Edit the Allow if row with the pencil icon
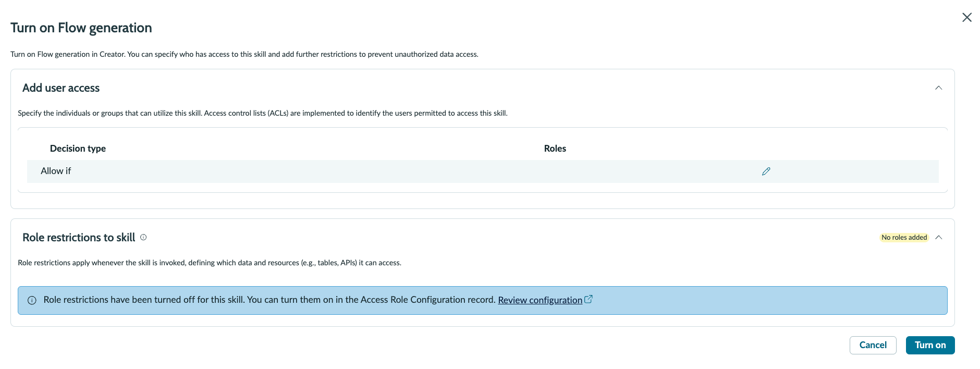 click(766, 171)
